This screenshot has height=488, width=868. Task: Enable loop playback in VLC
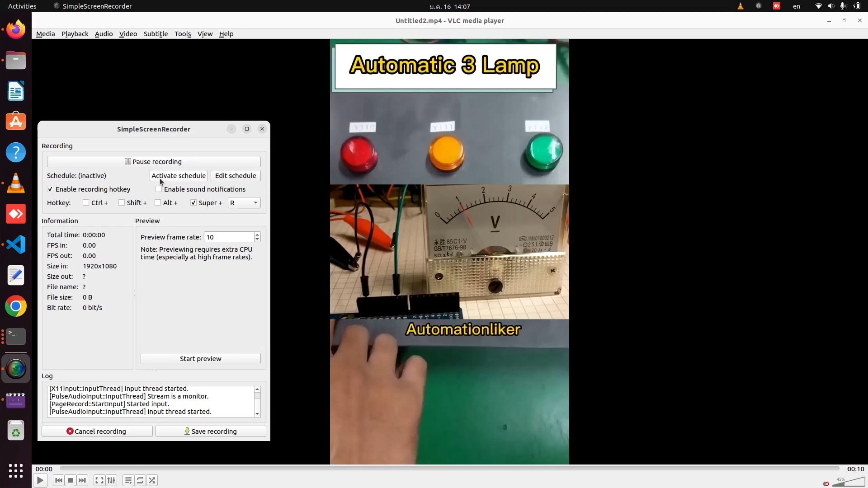(x=140, y=480)
